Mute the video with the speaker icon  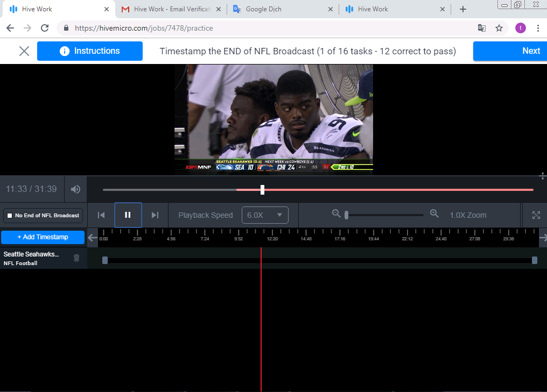pos(75,189)
